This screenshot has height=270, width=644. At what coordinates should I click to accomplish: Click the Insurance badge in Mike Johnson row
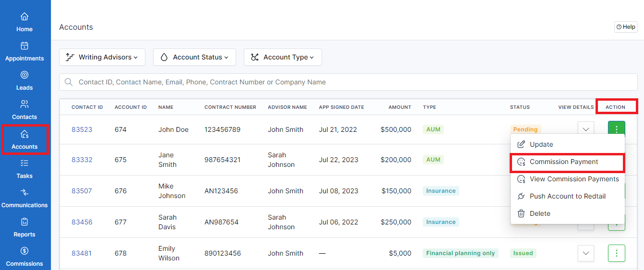coord(441,191)
